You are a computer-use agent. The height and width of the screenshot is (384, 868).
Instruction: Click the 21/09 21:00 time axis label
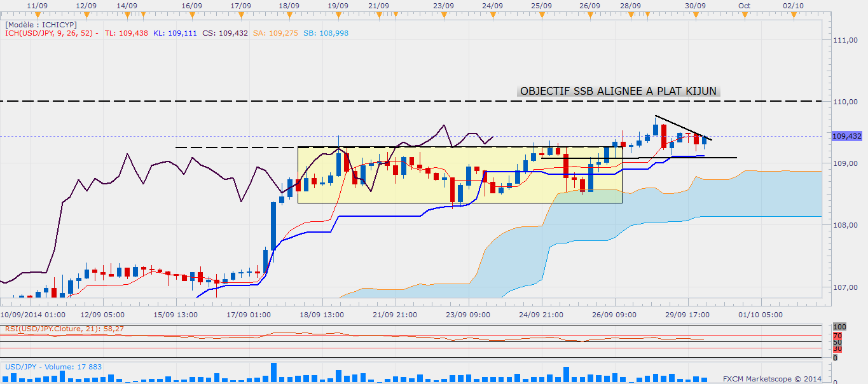[x=395, y=314]
